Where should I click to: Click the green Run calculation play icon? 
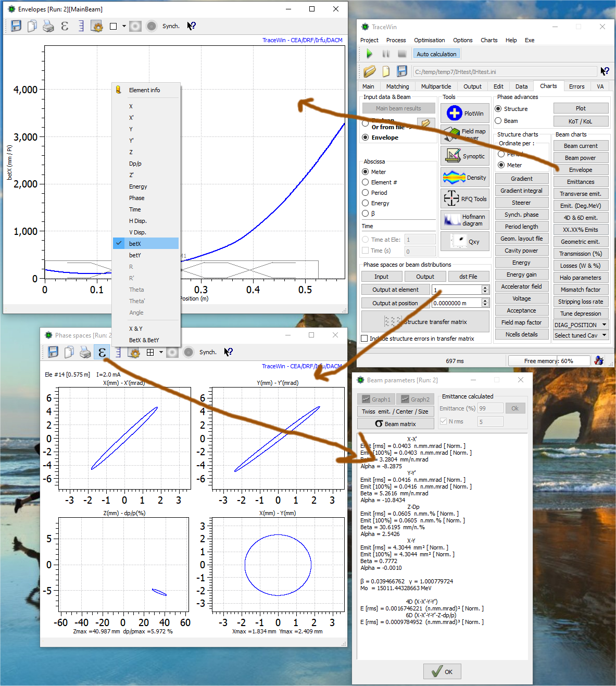[369, 54]
